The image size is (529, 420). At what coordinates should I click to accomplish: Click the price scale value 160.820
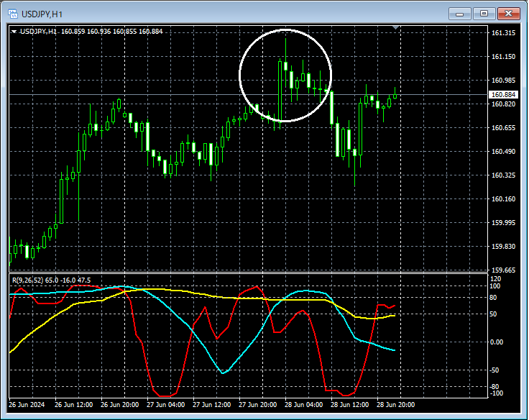[x=503, y=104]
